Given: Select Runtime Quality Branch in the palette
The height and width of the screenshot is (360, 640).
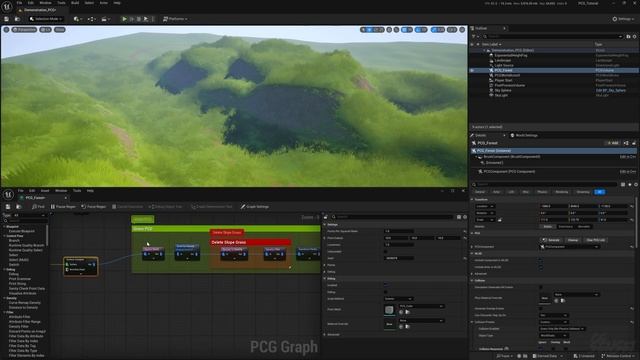Looking at the screenshot, I should pos(26,245).
